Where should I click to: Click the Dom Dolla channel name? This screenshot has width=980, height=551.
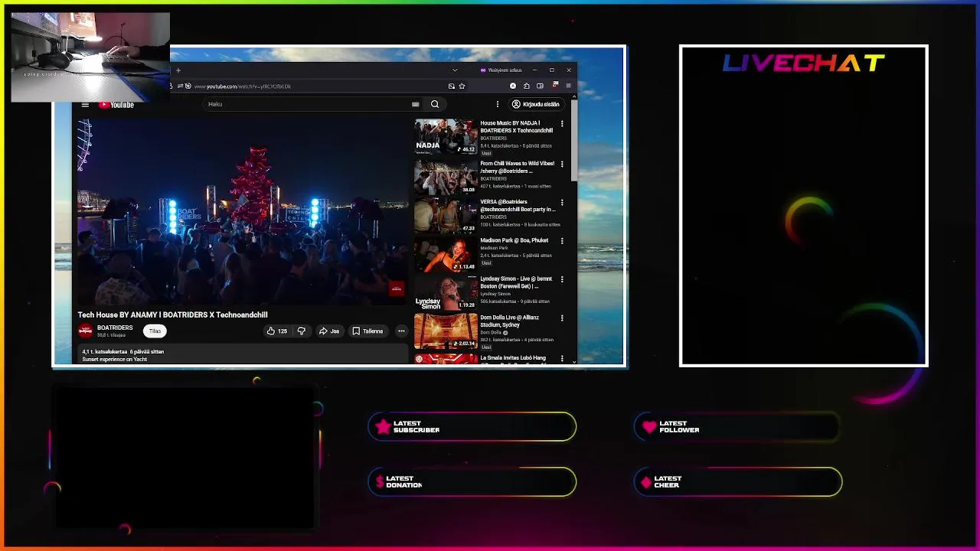(491, 333)
